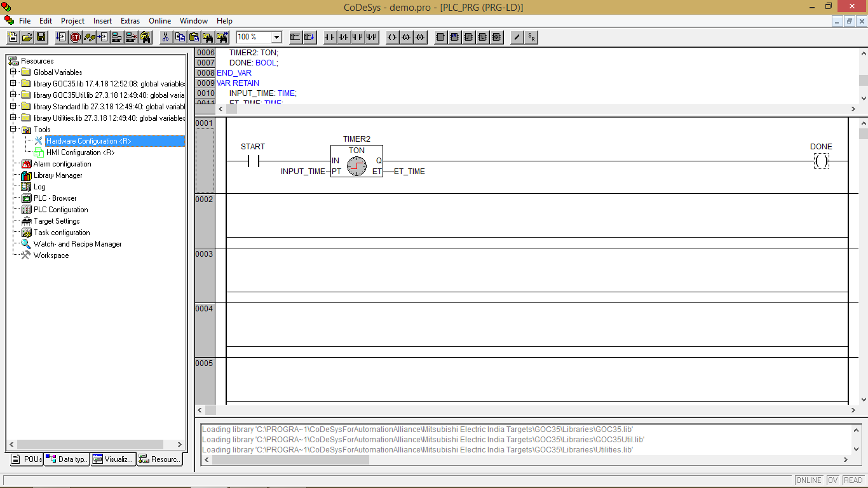Image resolution: width=868 pixels, height=488 pixels.
Task: Insert a Reset coil (R)
Action: tap(420, 37)
